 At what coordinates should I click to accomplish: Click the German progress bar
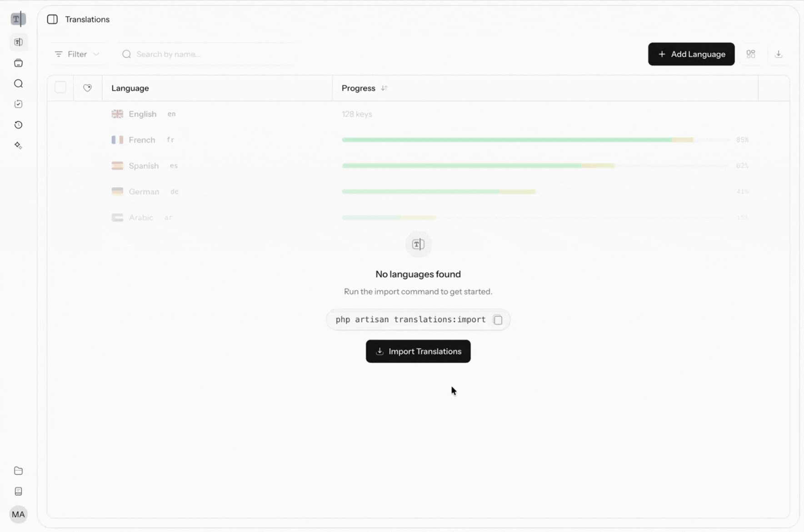[x=536, y=192]
